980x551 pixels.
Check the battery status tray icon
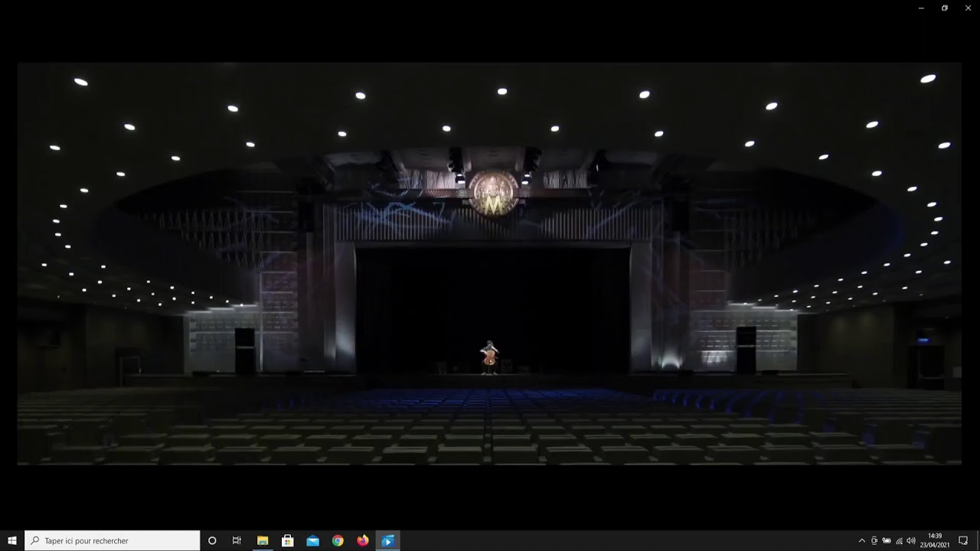click(x=887, y=541)
